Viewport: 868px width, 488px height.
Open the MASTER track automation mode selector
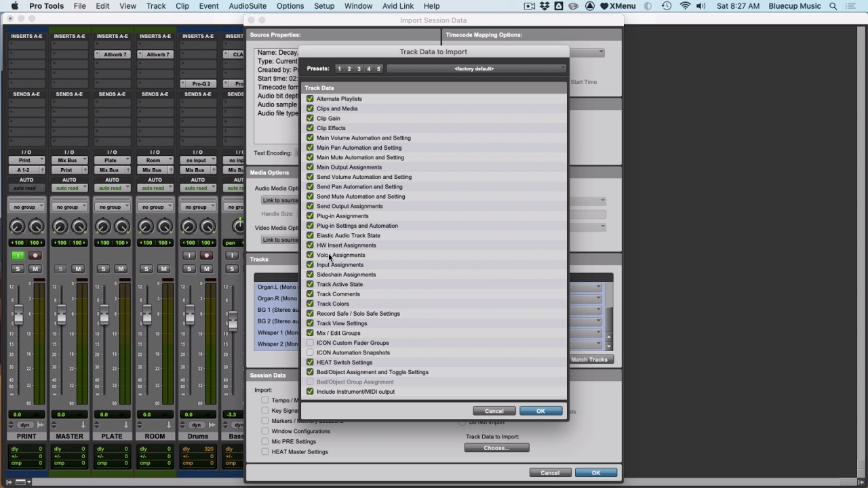(x=69, y=188)
